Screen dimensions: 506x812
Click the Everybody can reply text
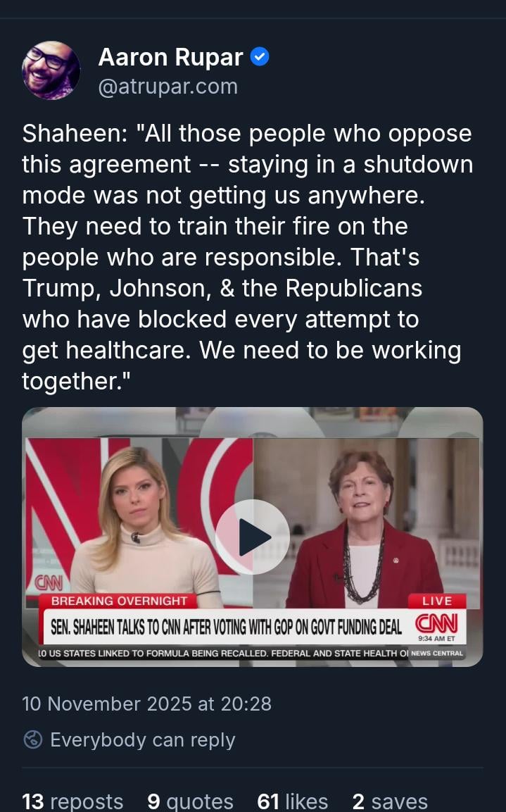(142, 739)
